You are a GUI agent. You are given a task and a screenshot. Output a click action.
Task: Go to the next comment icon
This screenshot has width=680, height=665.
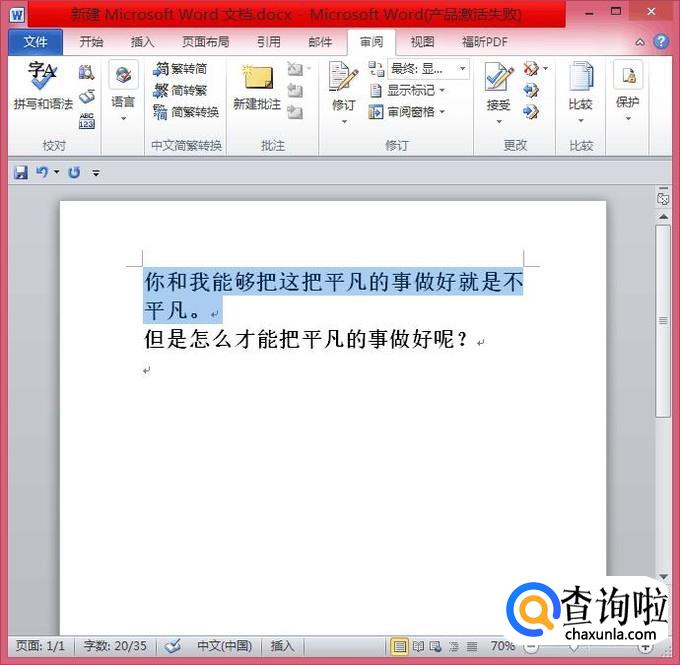(295, 112)
